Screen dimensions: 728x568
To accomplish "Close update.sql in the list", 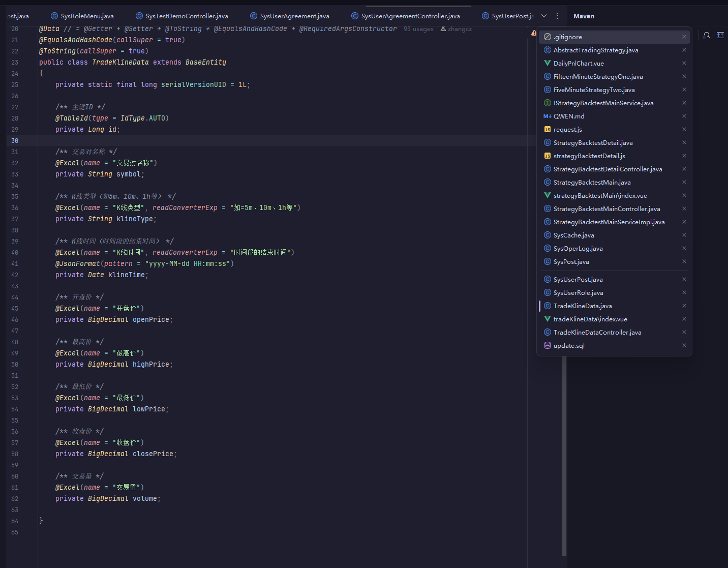I will (684, 346).
